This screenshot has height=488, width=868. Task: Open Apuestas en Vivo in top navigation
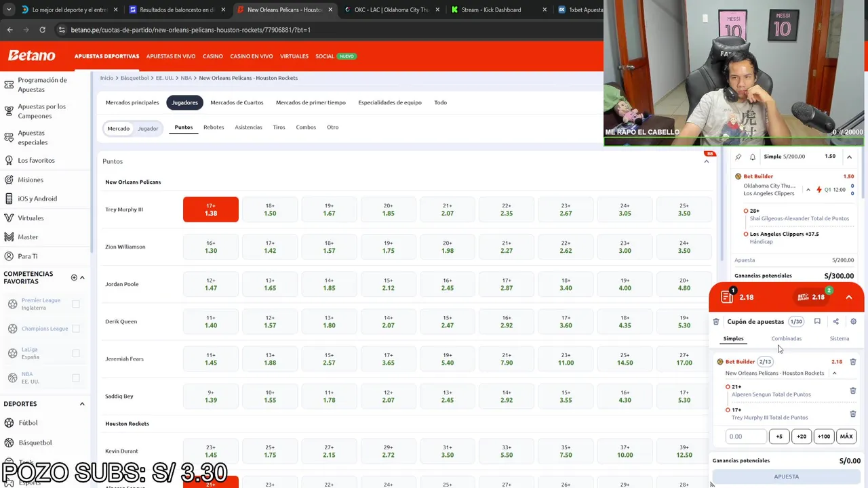(171, 56)
